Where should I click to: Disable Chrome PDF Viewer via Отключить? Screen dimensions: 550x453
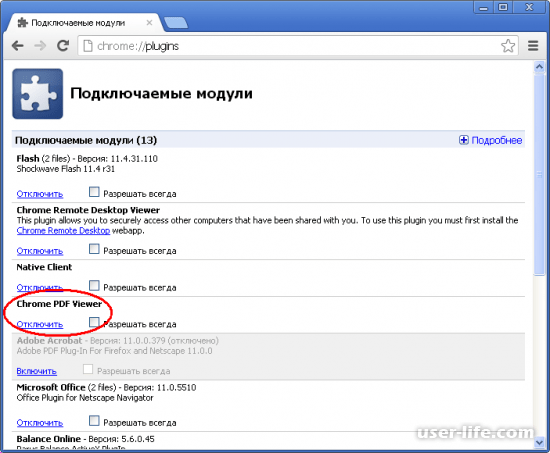tap(40, 324)
